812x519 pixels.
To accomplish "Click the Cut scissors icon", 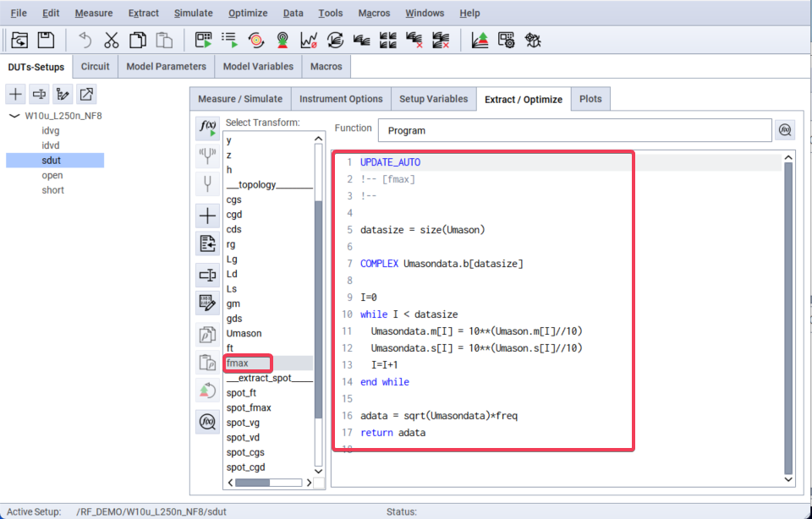I will click(x=111, y=40).
